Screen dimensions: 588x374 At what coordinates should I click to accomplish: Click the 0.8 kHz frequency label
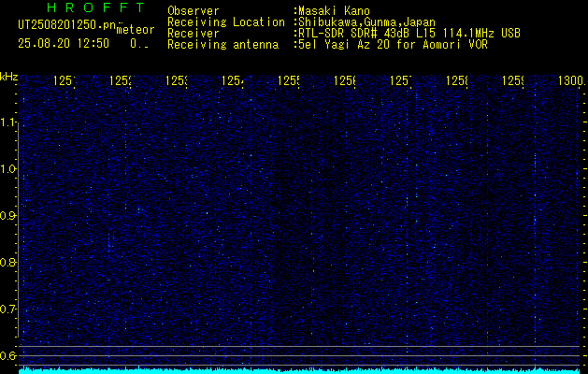(9, 262)
